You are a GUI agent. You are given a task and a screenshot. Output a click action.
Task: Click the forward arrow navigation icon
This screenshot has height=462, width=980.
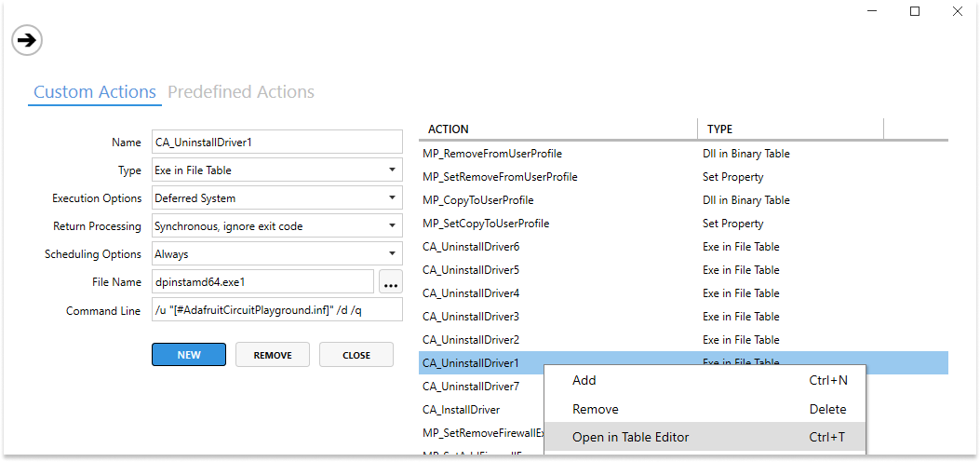point(27,41)
